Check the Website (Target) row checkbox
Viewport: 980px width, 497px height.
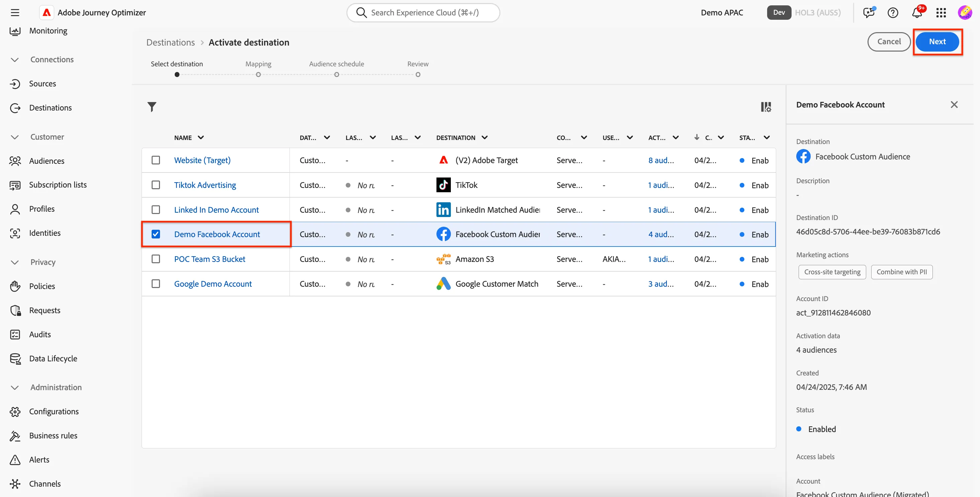[x=156, y=160]
